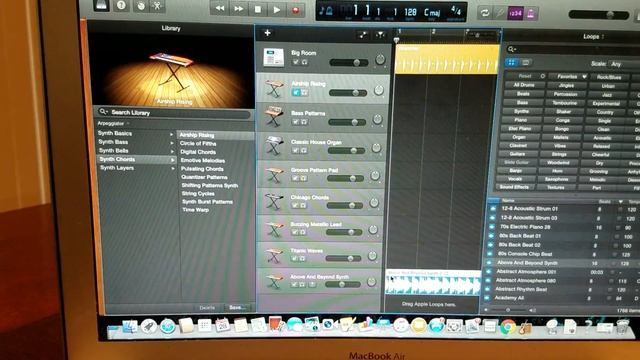The height and width of the screenshot is (360, 640).
Task: Select Above And Beyond Synth track icon
Action: (274, 281)
